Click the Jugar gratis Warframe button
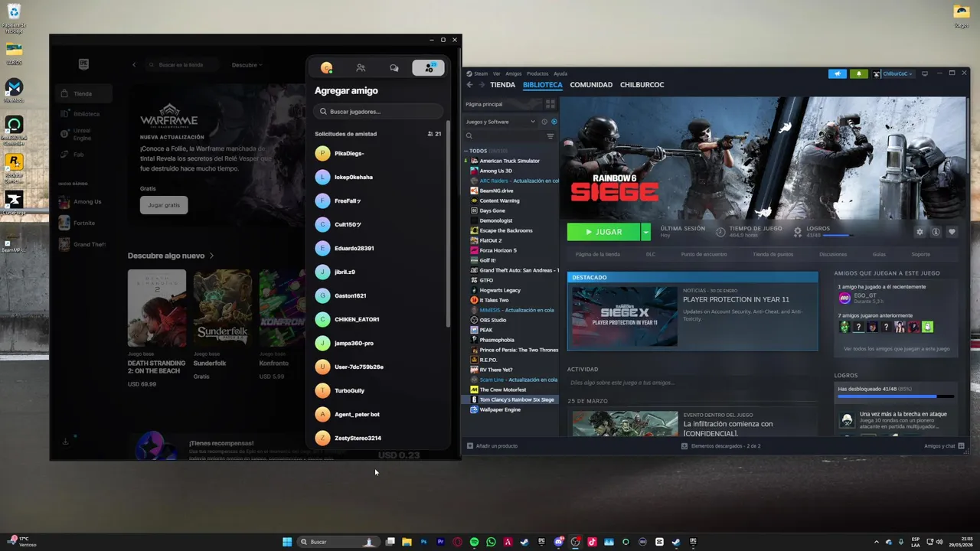Screen dimensions: 980x551 164,205
